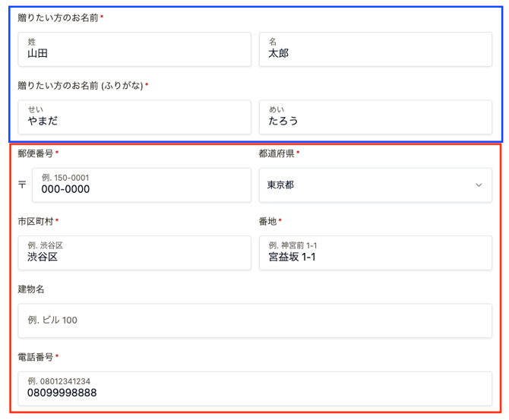Click the 姓 field containing 山田
Screen dimensions: 509x420
pyautogui.click(x=134, y=49)
